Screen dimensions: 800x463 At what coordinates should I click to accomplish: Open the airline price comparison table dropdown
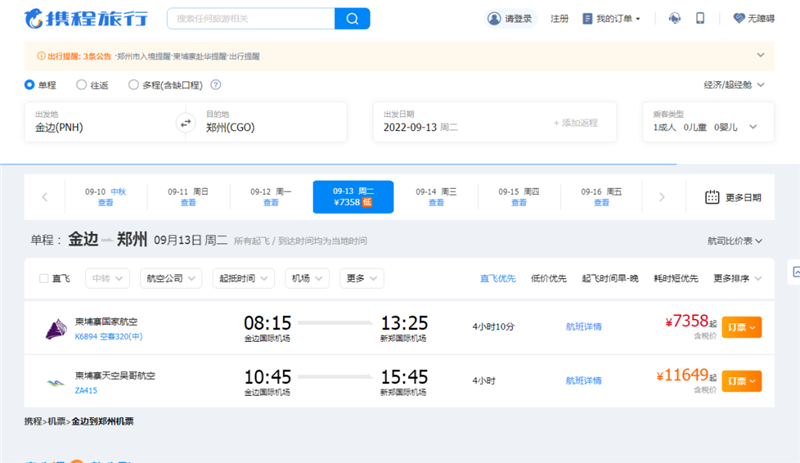coord(735,241)
